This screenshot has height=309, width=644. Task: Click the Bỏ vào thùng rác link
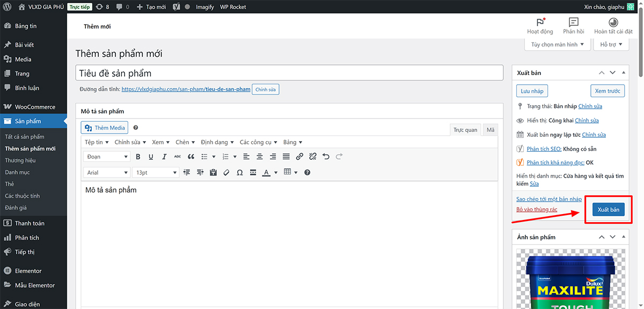pyautogui.click(x=537, y=210)
